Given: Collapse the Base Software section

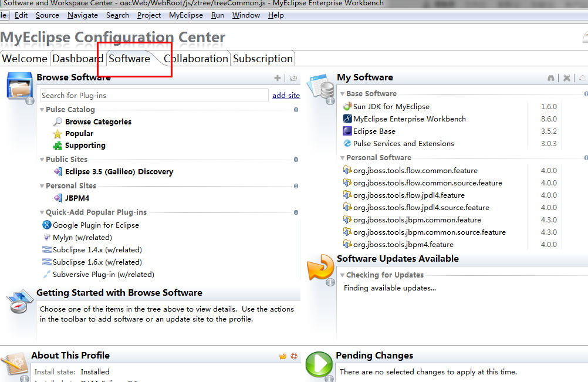Looking at the screenshot, I should point(342,94).
